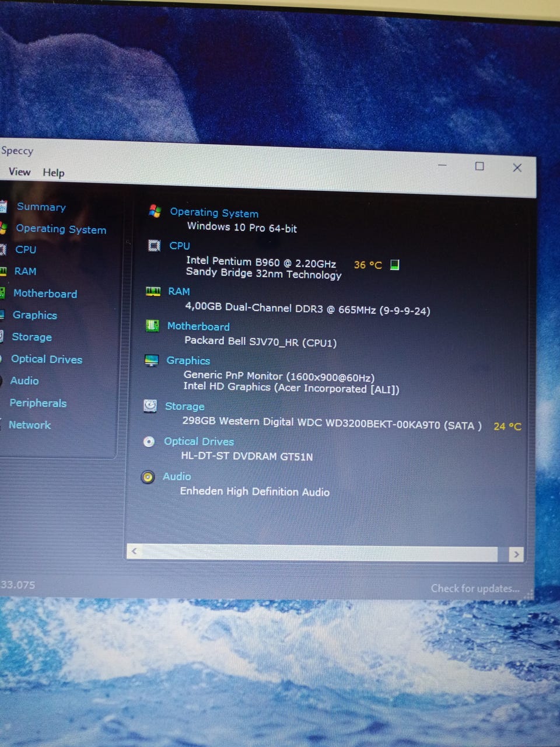Click the RAM stick icon in summary
560x747 pixels.
(x=153, y=291)
